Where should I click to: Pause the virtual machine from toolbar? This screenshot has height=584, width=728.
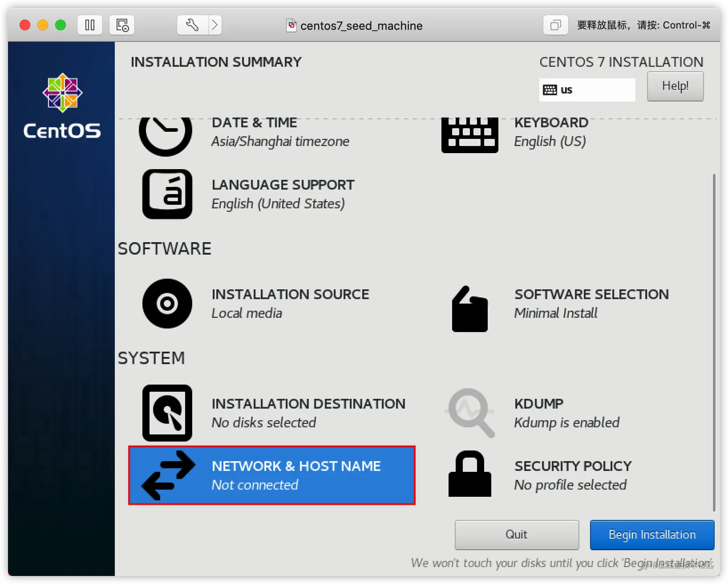click(90, 25)
